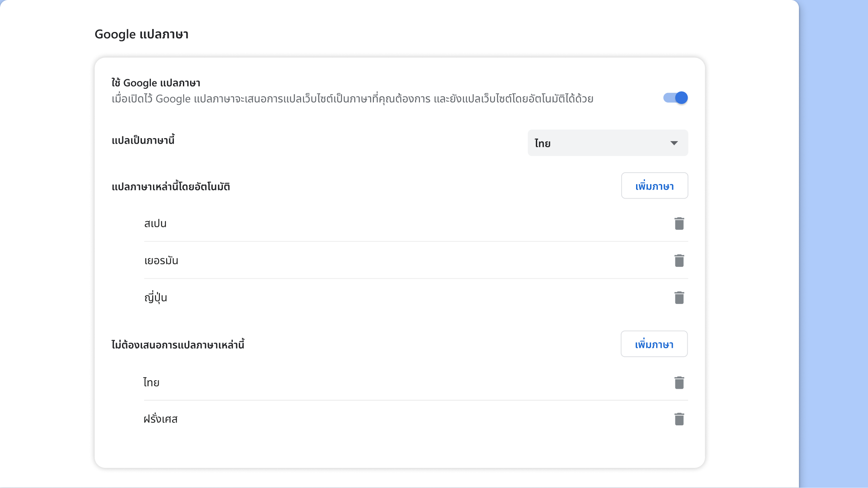Click the Google แปลภาษา heading

pyautogui.click(x=142, y=34)
